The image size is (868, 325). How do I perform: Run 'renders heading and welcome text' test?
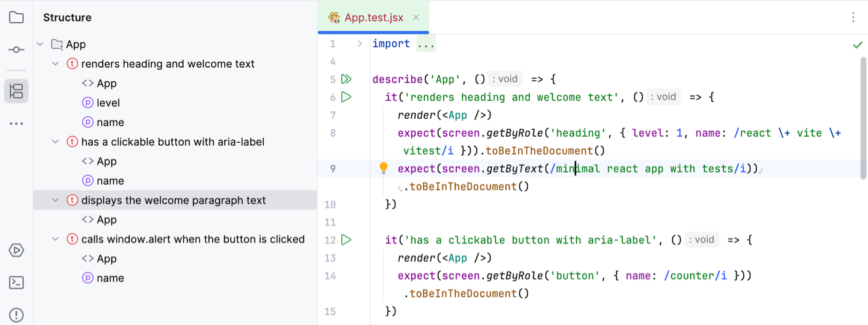346,97
